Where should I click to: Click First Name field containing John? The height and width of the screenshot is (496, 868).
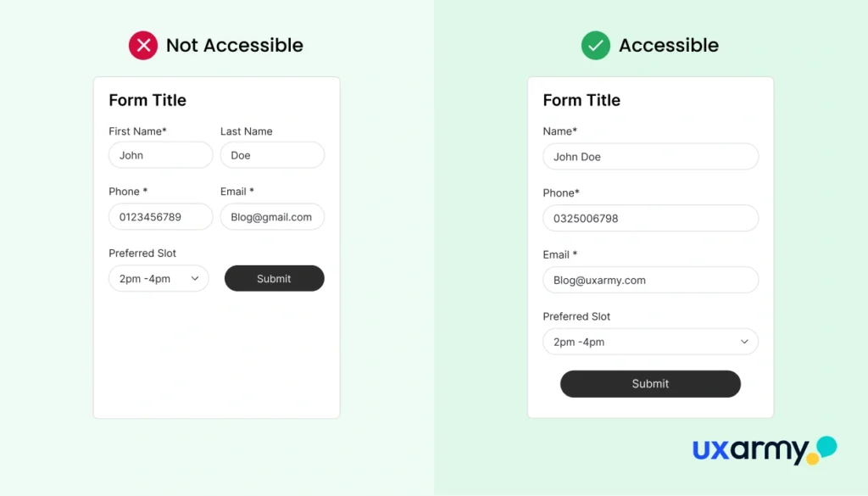tap(160, 155)
